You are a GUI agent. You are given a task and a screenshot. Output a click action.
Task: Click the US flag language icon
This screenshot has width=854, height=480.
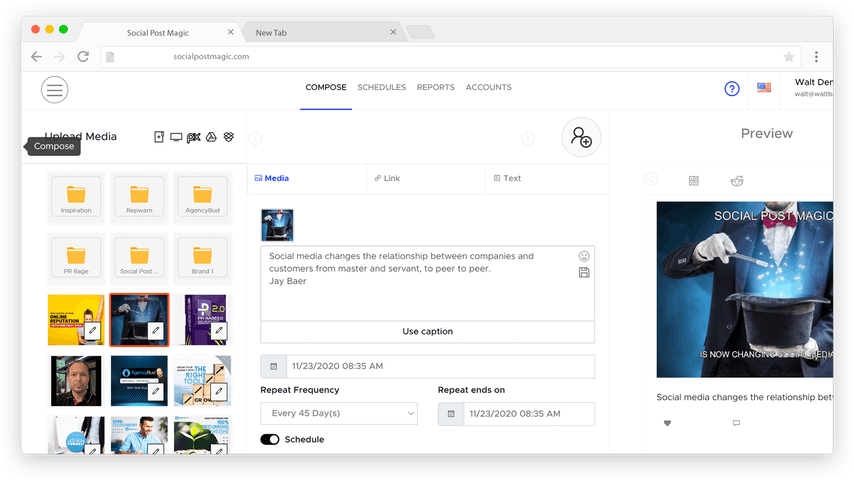pos(764,87)
